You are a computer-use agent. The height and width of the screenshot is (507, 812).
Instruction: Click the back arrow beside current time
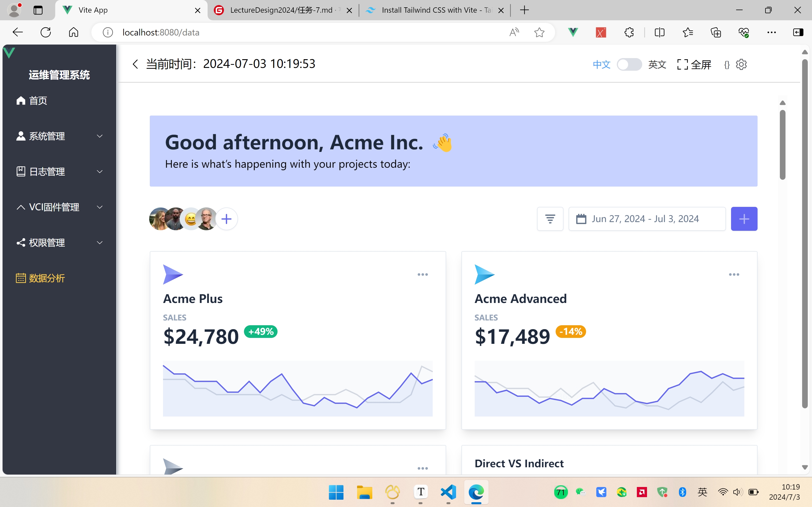135,64
